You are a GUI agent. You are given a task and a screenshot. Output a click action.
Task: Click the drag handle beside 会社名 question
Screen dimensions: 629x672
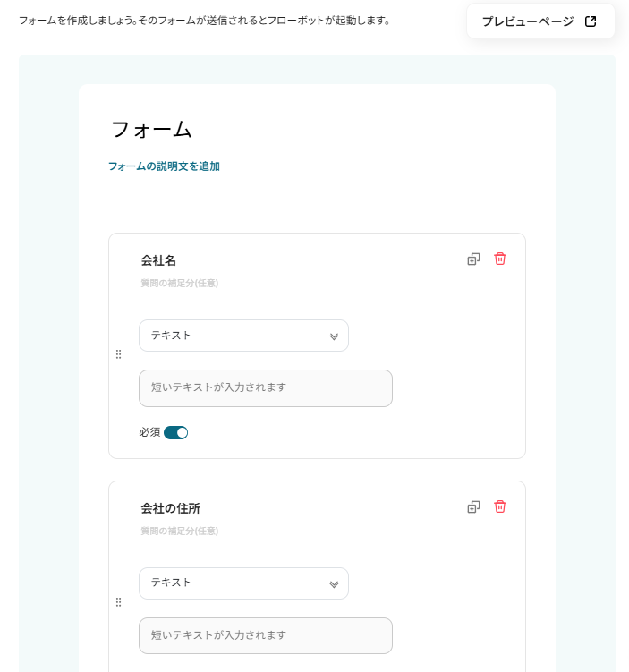click(118, 354)
